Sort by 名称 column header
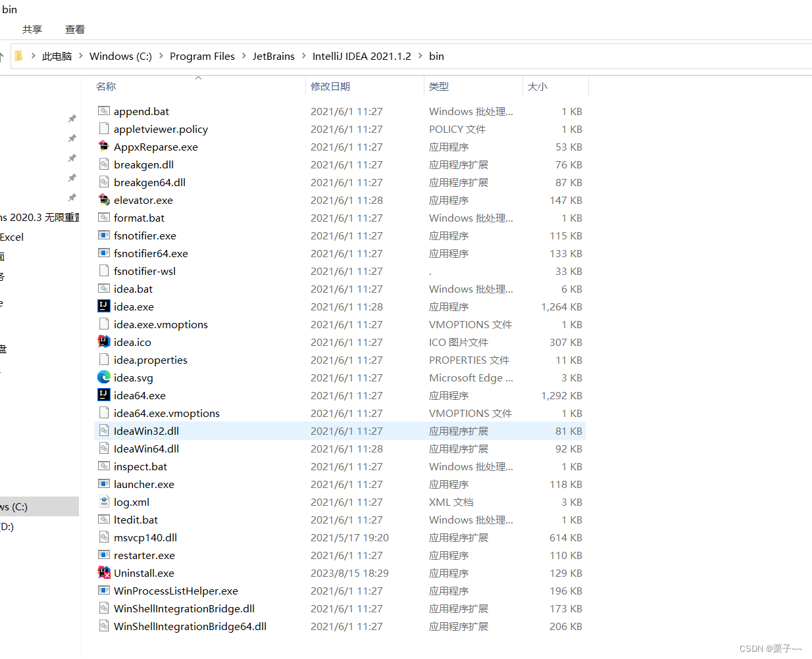812x659 pixels. (x=106, y=87)
